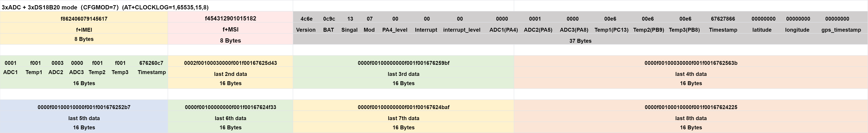The width and height of the screenshot is (868, 133).
Task: Select the 'ADC3' label in the green section
Action: tap(77, 72)
